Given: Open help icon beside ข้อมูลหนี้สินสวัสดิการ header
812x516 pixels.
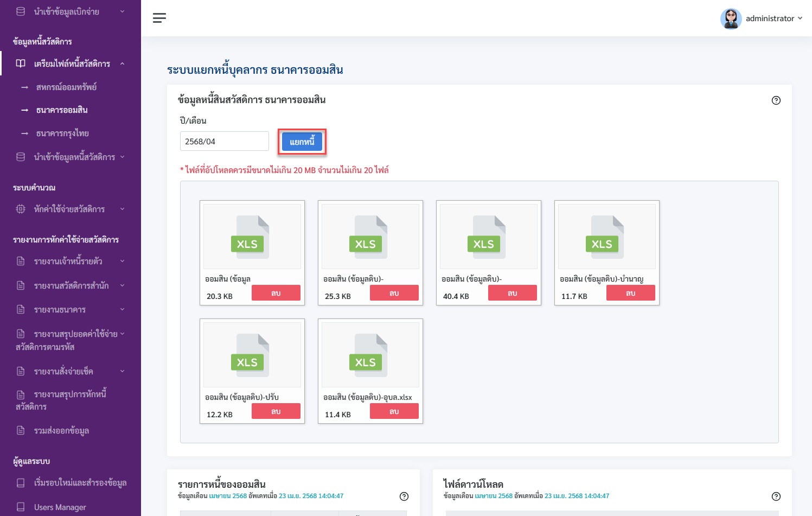Looking at the screenshot, I should tap(776, 100).
